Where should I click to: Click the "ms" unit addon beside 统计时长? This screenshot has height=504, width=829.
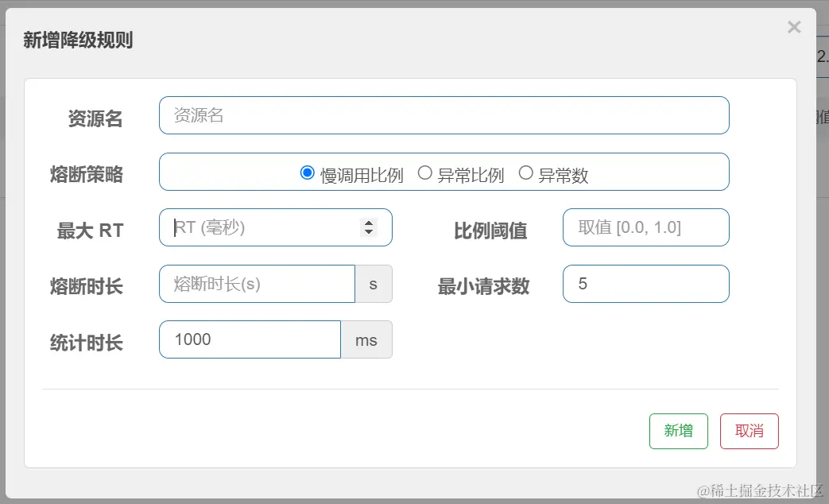[x=366, y=339]
